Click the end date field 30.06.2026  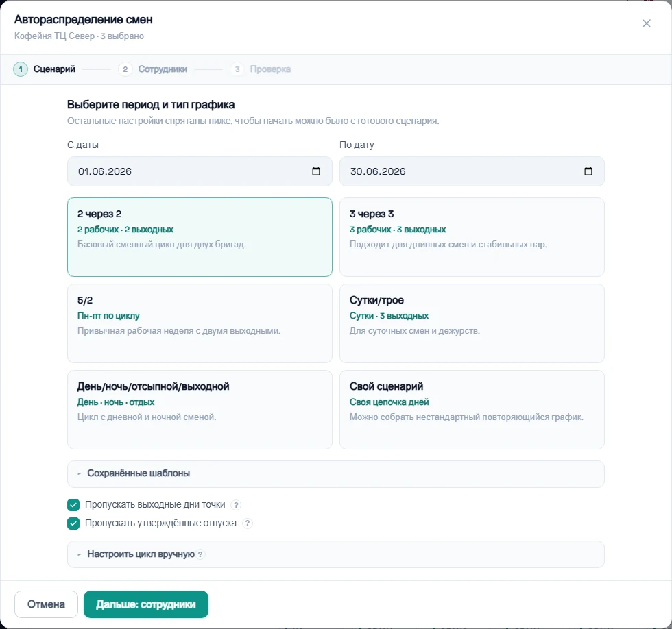click(x=472, y=171)
